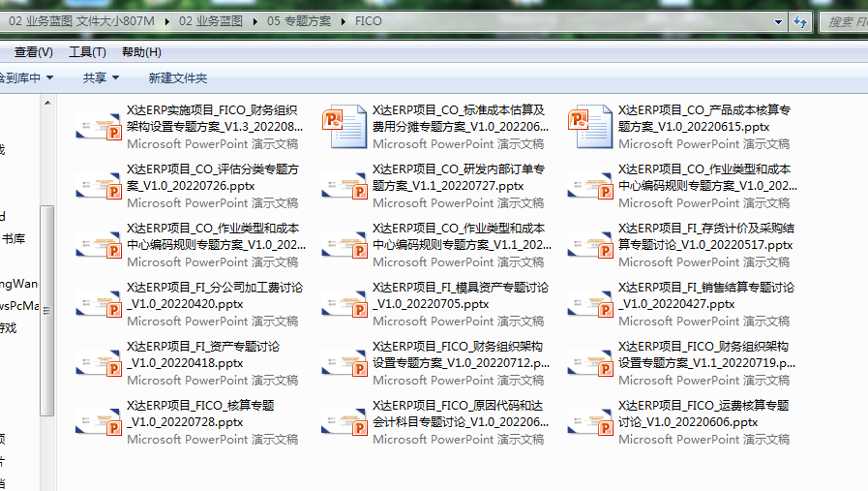Click the navigation pane vertical scrollbar

tap(46, 310)
